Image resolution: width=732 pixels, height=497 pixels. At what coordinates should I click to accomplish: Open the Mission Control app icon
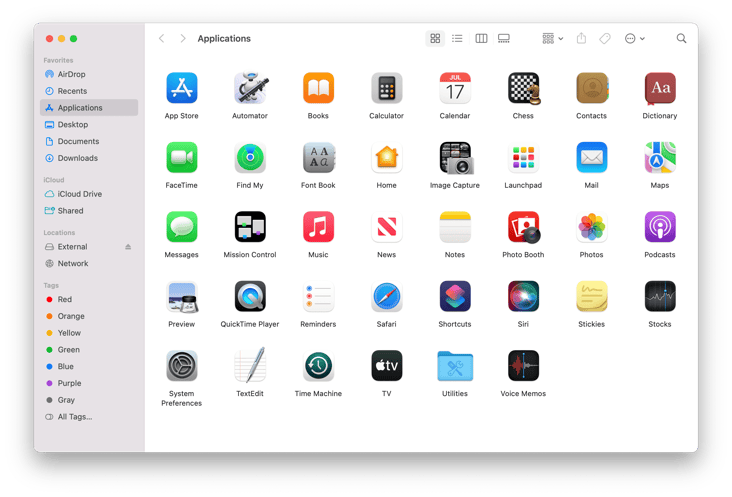click(250, 227)
